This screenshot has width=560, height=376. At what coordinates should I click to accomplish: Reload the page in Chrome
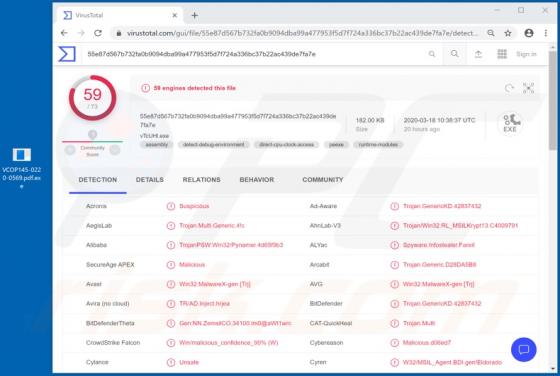click(x=98, y=33)
